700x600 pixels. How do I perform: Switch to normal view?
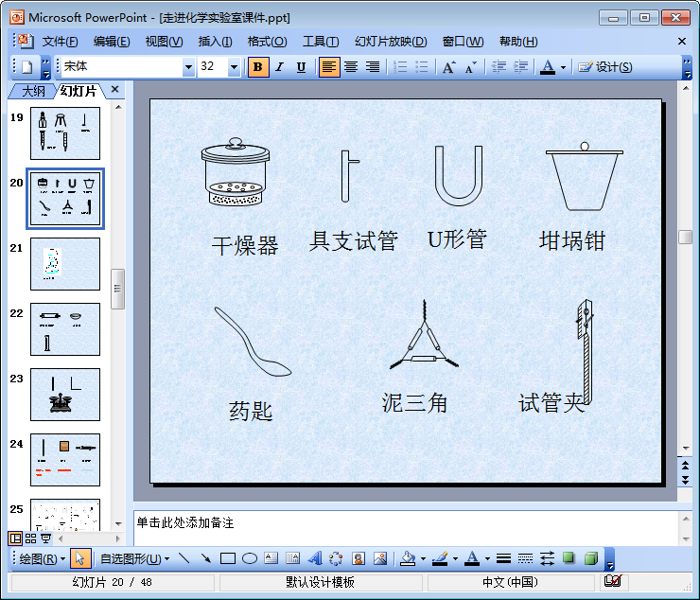[15, 538]
